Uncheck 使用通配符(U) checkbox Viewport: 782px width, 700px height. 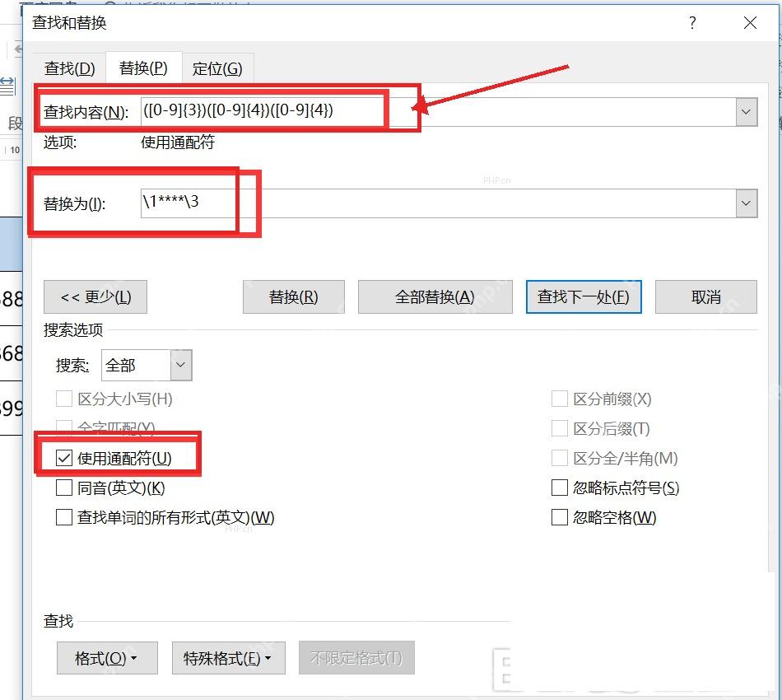(64, 458)
